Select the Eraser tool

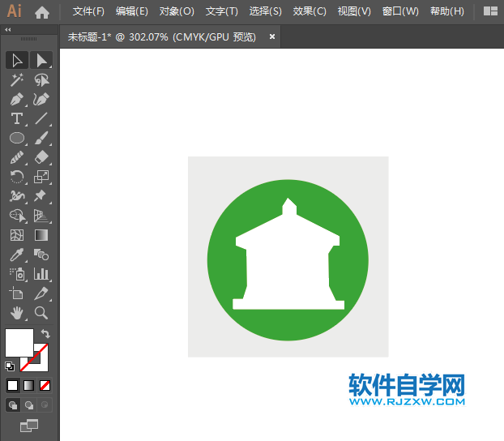coord(41,157)
